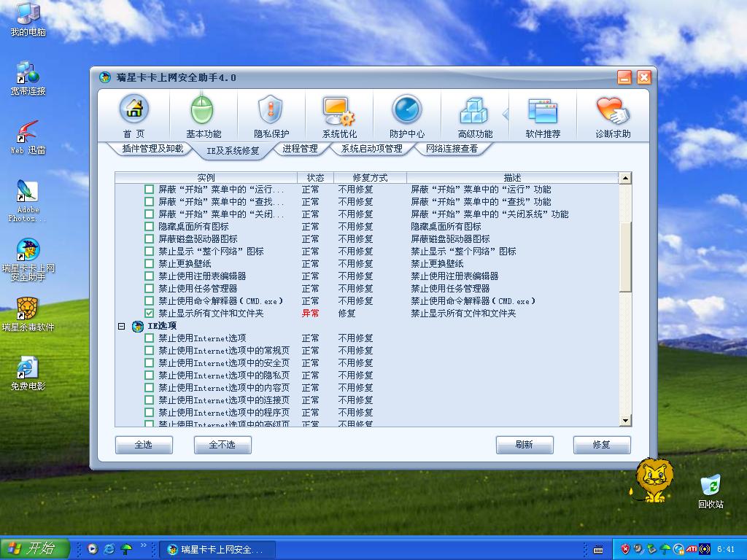Check 屏蔽“开始”菜单中的“查找” item
Image resolution: width=747 pixels, height=560 pixels.
(x=149, y=202)
